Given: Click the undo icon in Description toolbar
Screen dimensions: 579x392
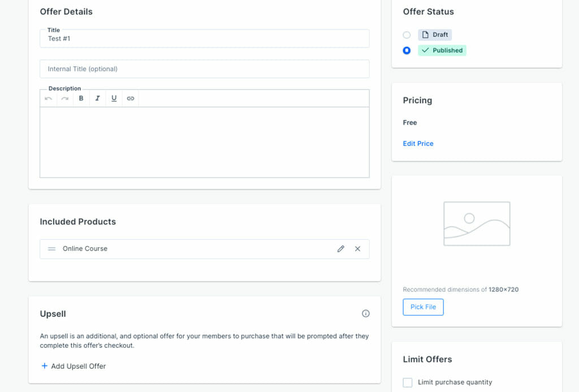Looking at the screenshot, I should click(49, 98).
